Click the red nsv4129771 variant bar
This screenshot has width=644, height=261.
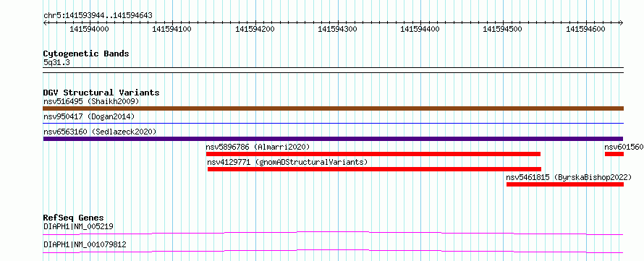(x=375, y=169)
